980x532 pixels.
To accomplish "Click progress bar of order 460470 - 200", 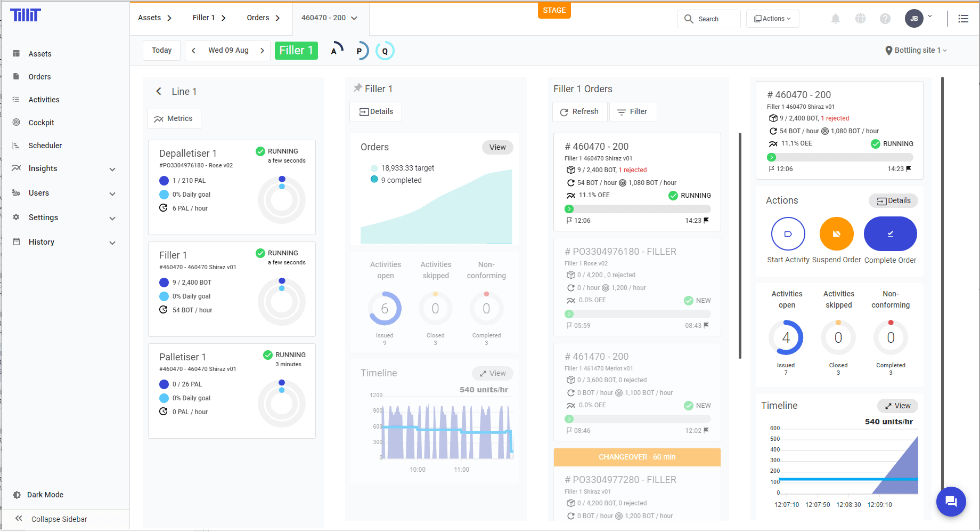I will point(637,209).
